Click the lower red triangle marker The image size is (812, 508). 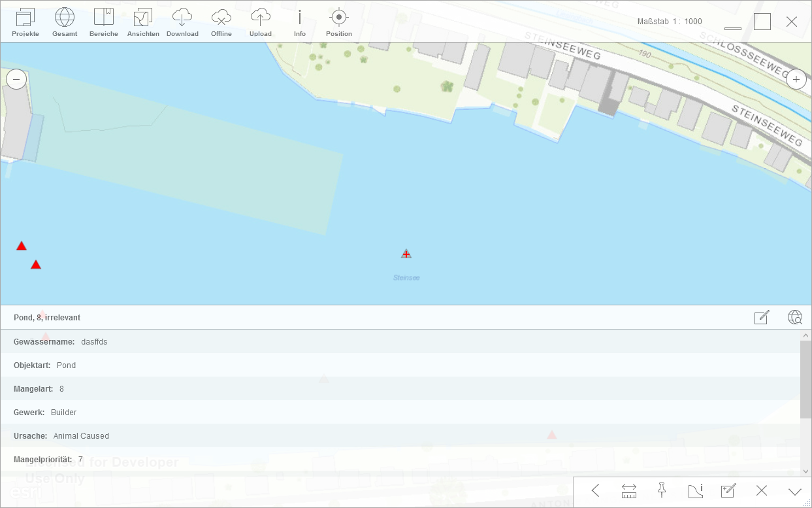pyautogui.click(x=36, y=265)
